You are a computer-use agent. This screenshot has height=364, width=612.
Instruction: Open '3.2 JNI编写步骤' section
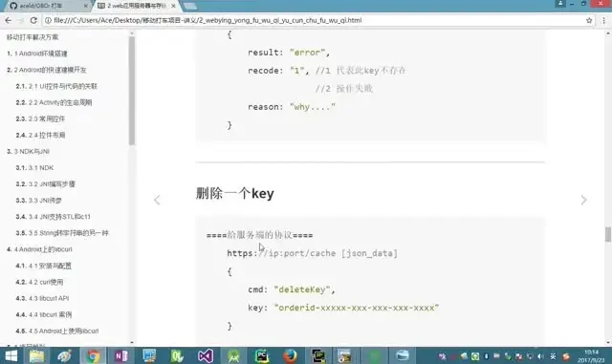(45, 184)
